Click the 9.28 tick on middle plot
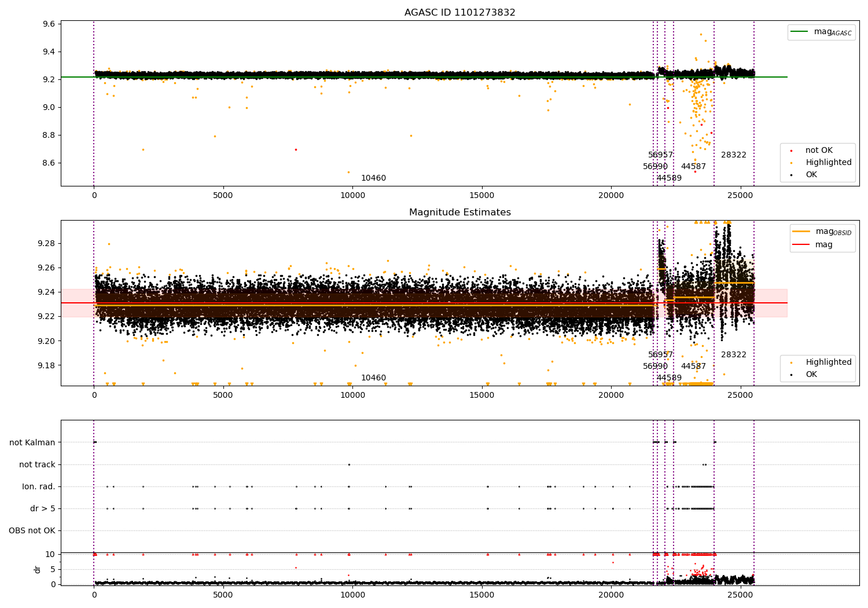This screenshot has height=608, width=868. pyautogui.click(x=46, y=244)
